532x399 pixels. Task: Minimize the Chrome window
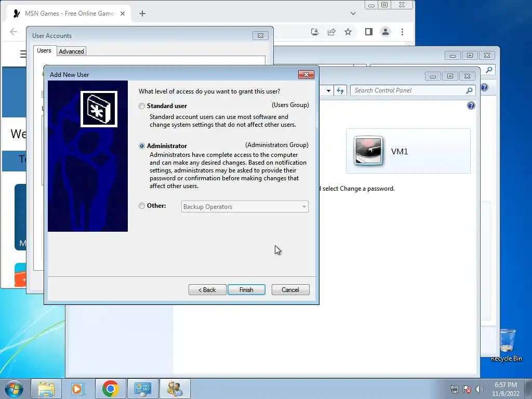click(371, 5)
